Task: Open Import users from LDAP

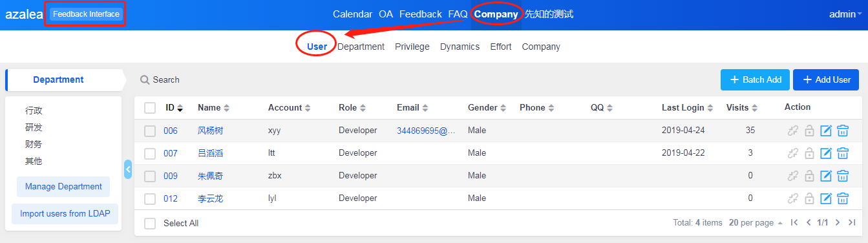Action: coord(65,213)
